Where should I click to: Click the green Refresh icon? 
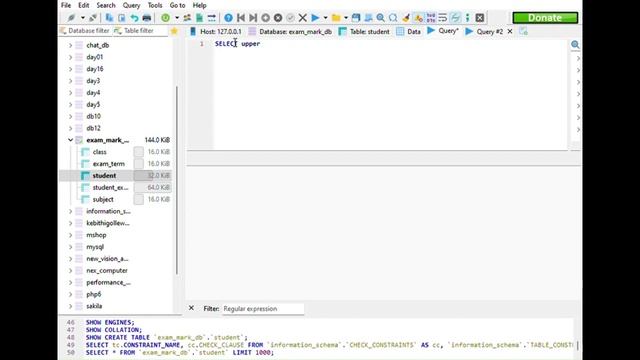[165, 18]
